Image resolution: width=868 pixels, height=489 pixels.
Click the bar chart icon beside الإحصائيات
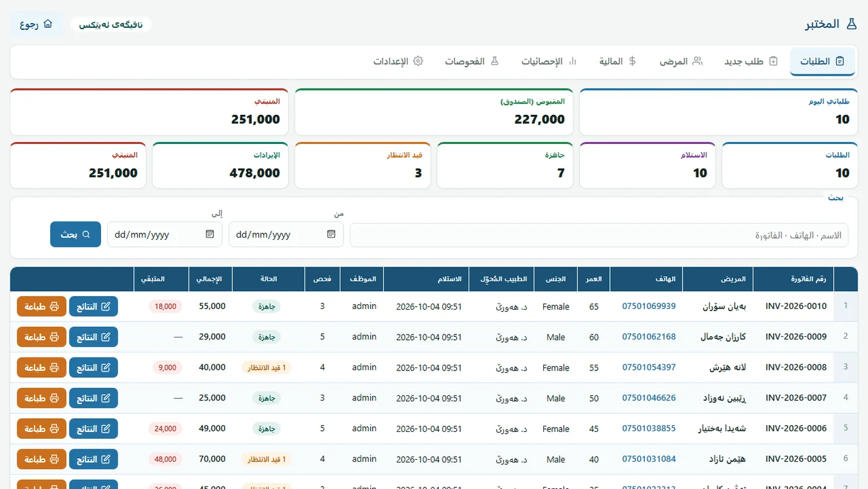click(x=573, y=61)
